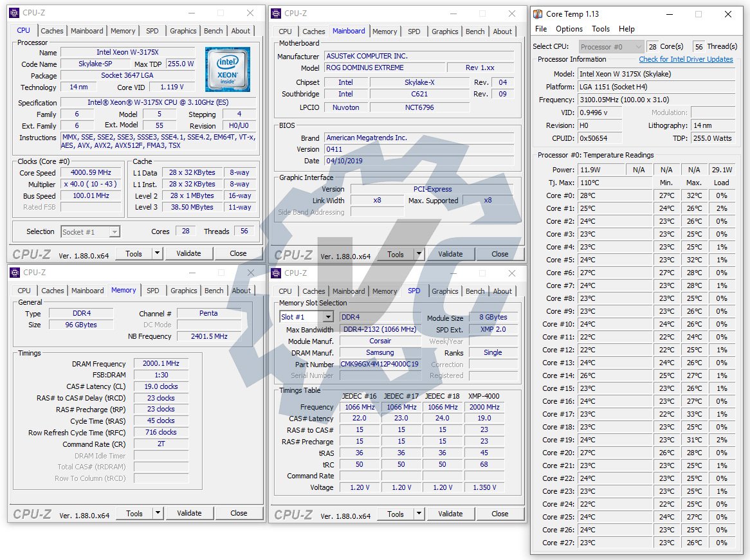Image resolution: width=750 pixels, height=560 pixels.
Task: Click the CPU-Z app icon in the Mainboard window title bar
Action: (276, 14)
